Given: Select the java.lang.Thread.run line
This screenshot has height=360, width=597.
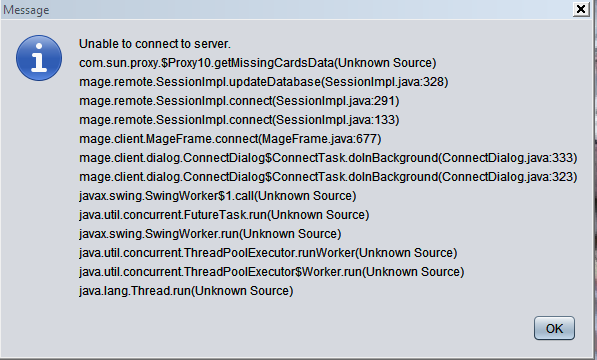Looking at the screenshot, I should (x=186, y=291).
